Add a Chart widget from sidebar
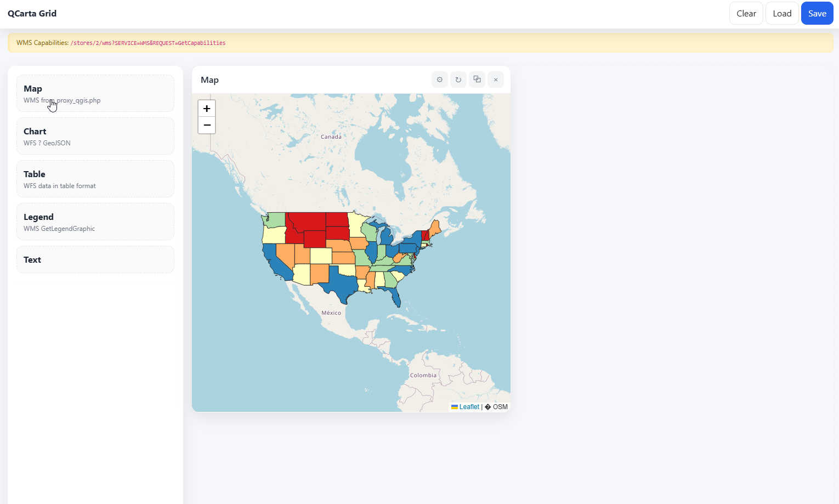This screenshot has height=504, width=839. 95,136
